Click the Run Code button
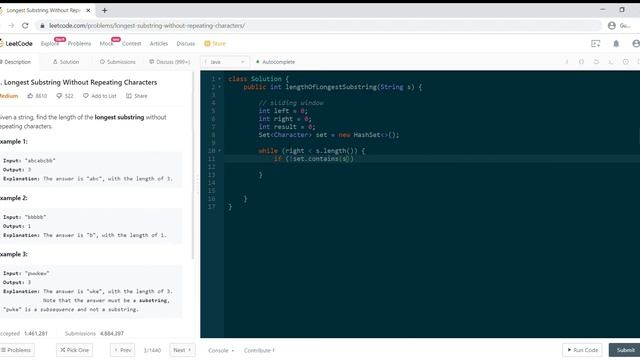Image resolution: width=640 pixels, height=360 pixels. click(x=582, y=350)
